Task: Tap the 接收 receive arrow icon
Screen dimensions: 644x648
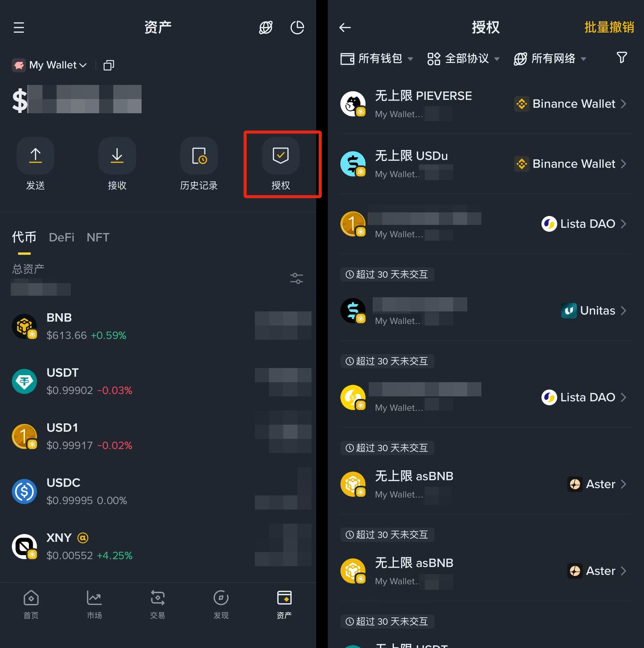Action: coord(117,156)
